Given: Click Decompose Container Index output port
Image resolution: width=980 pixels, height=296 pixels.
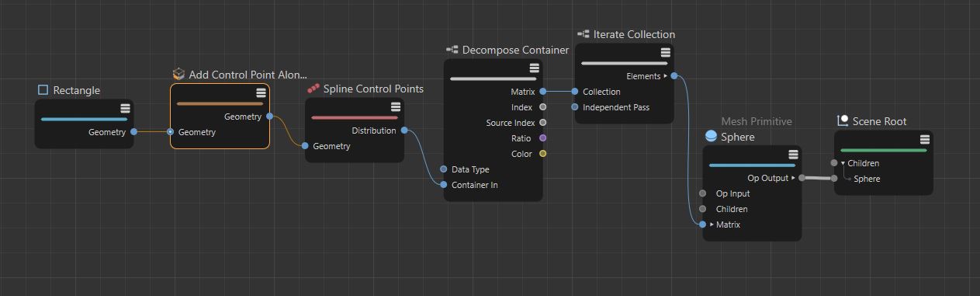Looking at the screenshot, I should [x=542, y=107].
